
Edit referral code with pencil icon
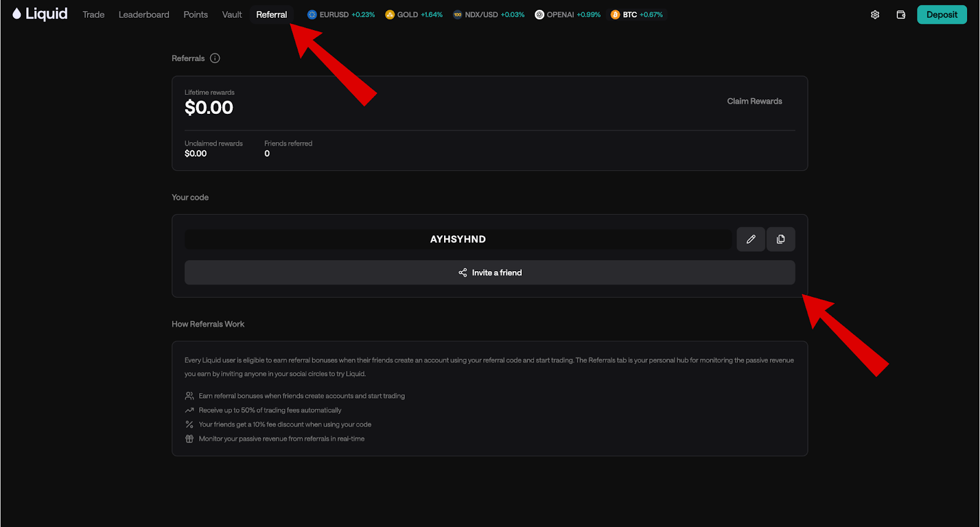coord(751,239)
